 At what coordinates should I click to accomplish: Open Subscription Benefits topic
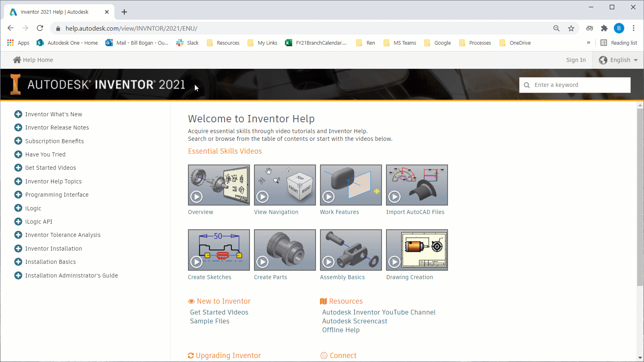pyautogui.click(x=54, y=141)
